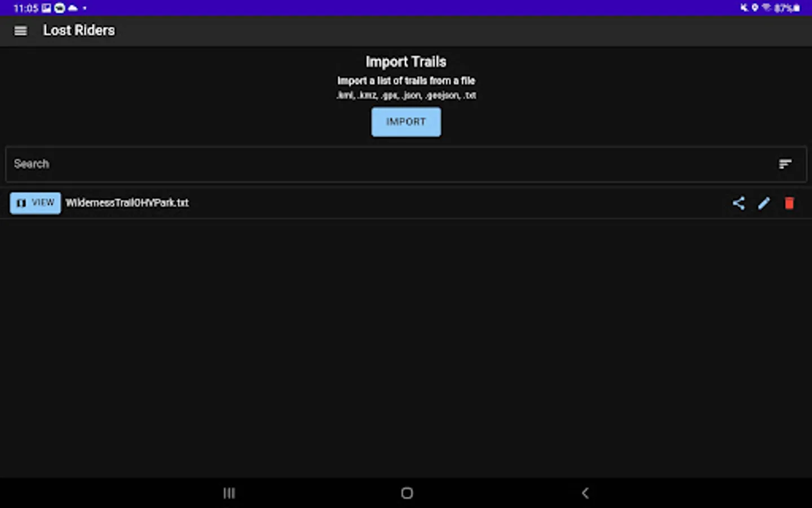Tap the Android recent apps button

pos(229,493)
